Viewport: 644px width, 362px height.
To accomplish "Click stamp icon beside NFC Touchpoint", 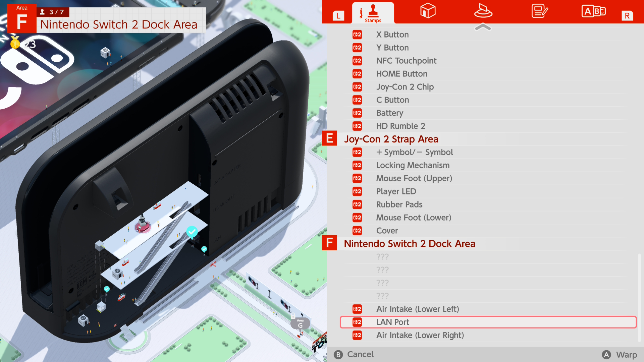I will click(x=357, y=61).
